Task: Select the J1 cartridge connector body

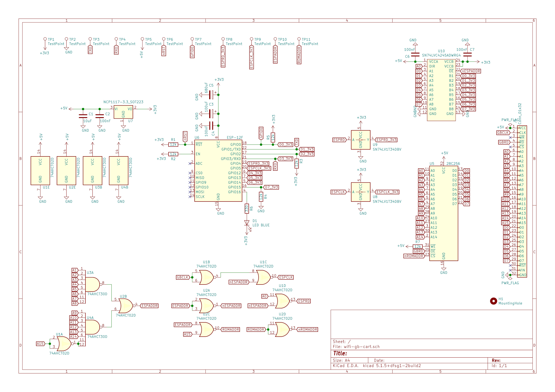Action: point(522,201)
